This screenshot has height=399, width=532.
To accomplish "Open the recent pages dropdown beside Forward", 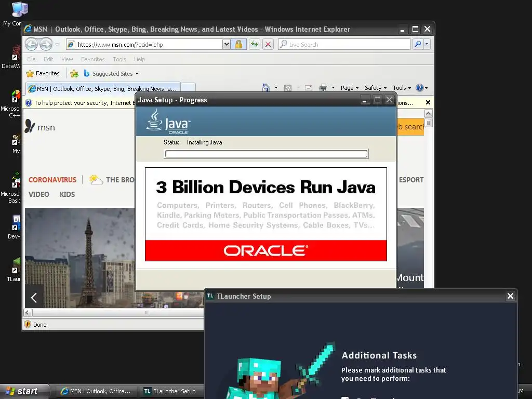I will pyautogui.click(x=57, y=45).
